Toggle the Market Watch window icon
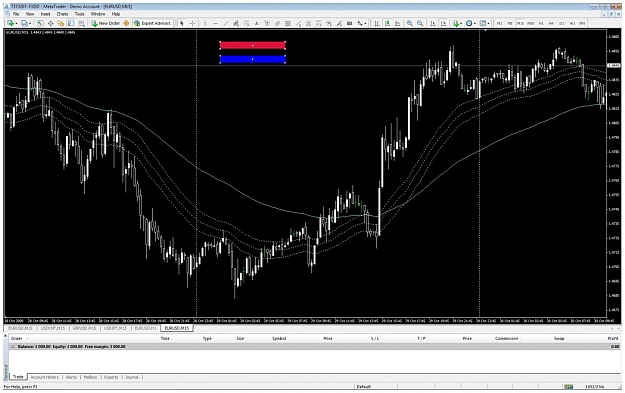The width and height of the screenshot is (625, 393). [x=40, y=23]
